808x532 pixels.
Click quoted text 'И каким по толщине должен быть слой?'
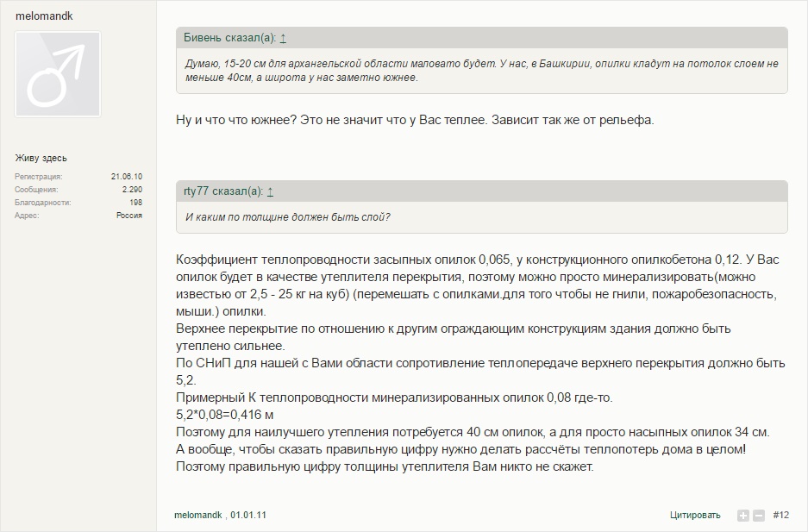tap(287, 217)
